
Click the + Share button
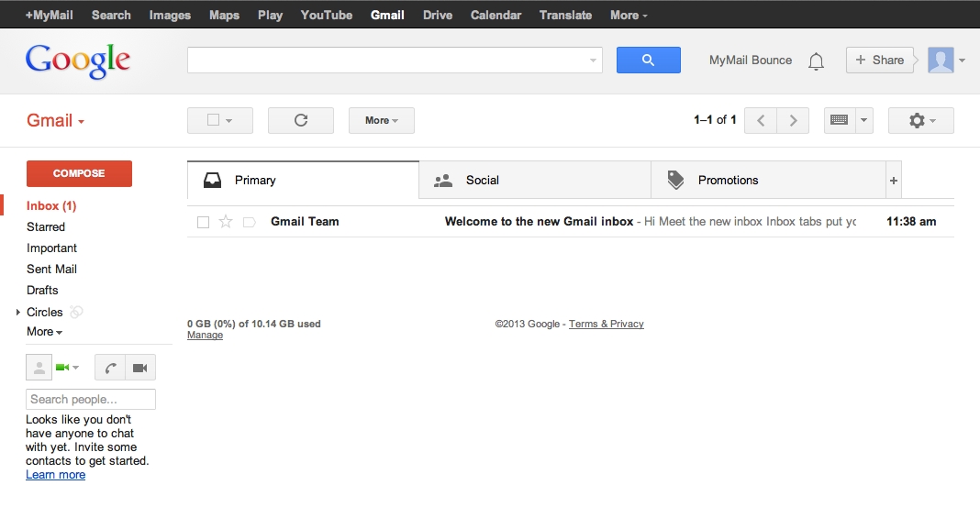point(879,60)
